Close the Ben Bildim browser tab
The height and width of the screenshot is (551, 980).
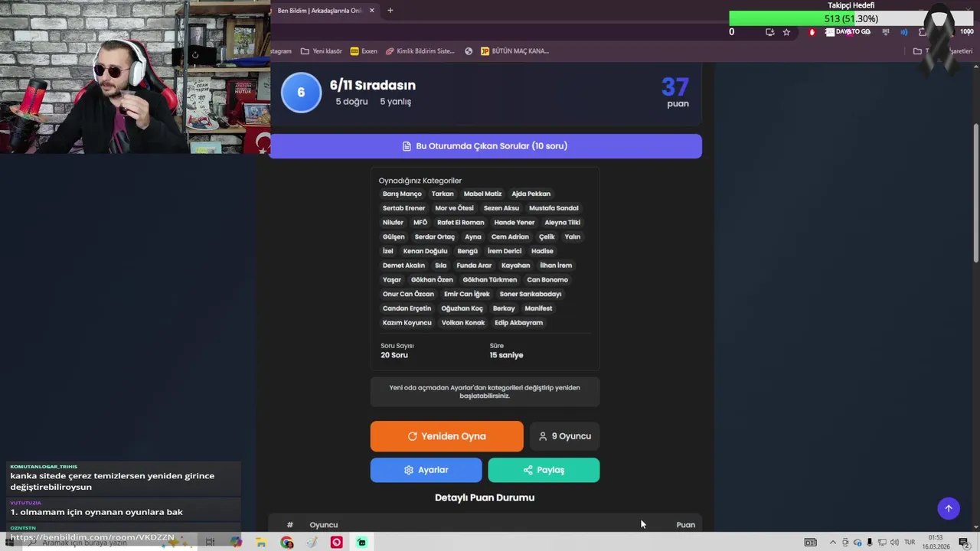(x=372, y=11)
